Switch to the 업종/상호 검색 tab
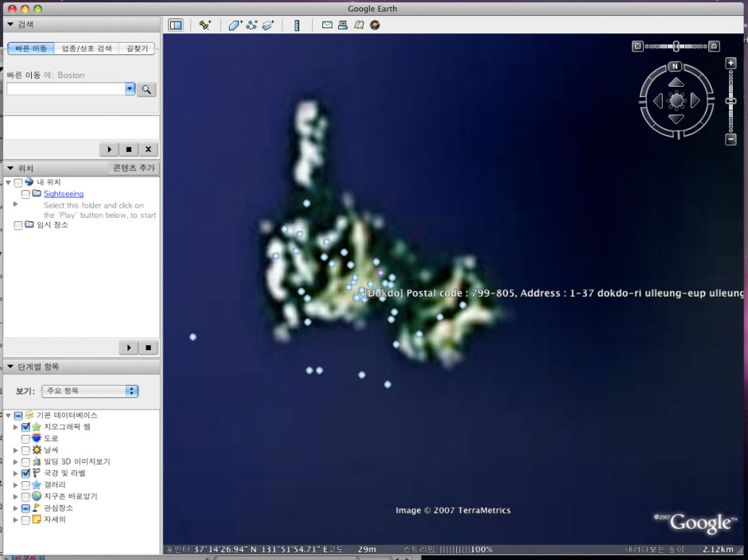The width and height of the screenshot is (748, 560). tap(87, 49)
